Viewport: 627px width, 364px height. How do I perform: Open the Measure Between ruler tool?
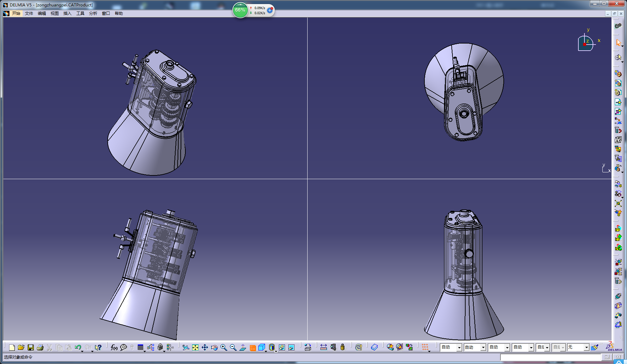click(x=323, y=347)
